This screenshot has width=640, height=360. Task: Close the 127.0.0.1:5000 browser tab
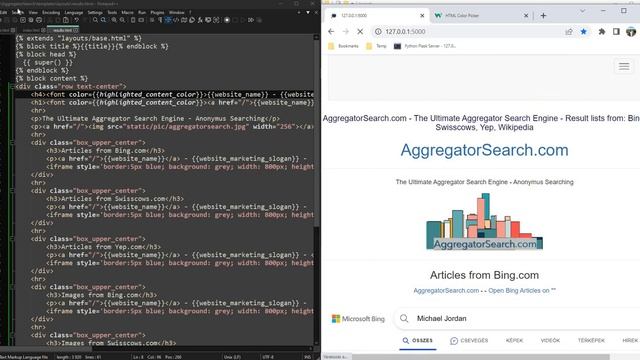422,16
